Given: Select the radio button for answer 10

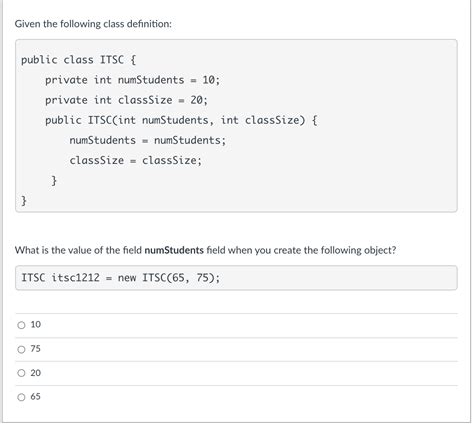Looking at the screenshot, I should pyautogui.click(x=21, y=325).
